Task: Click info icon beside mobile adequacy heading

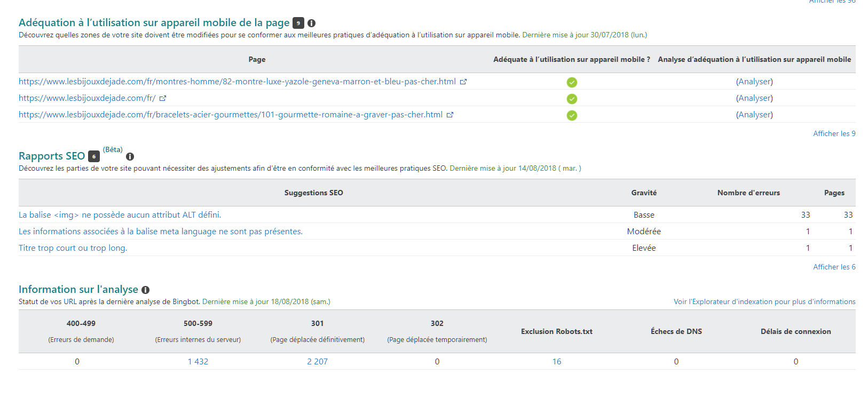Action: point(312,23)
